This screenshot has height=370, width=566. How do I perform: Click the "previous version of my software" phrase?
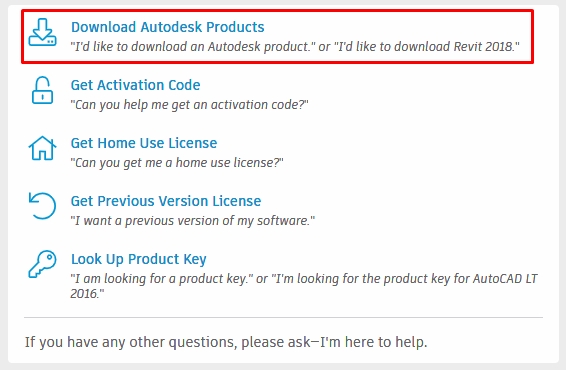192,221
